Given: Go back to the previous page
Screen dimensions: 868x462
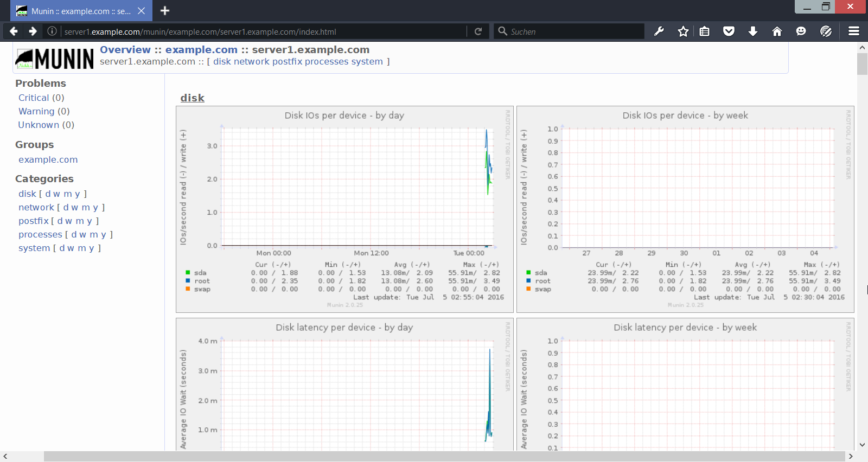Looking at the screenshot, I should tap(14, 31).
